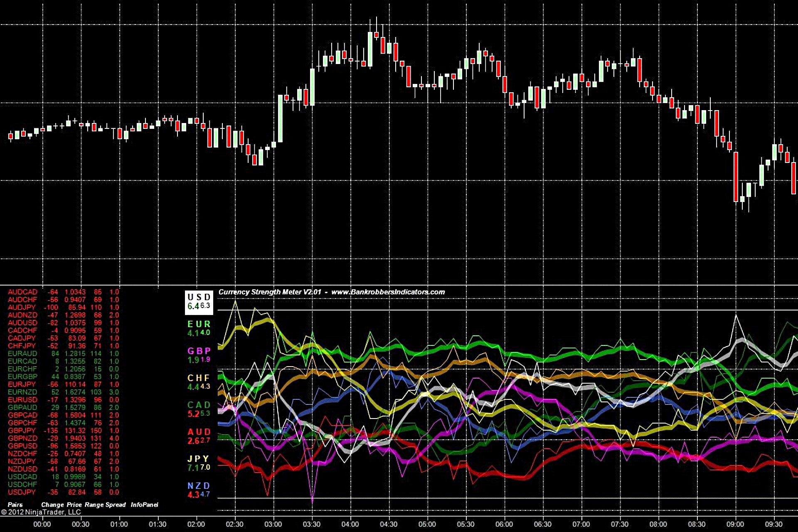
Task: Click the EURJPY pair name
Action: pyautogui.click(x=22, y=384)
